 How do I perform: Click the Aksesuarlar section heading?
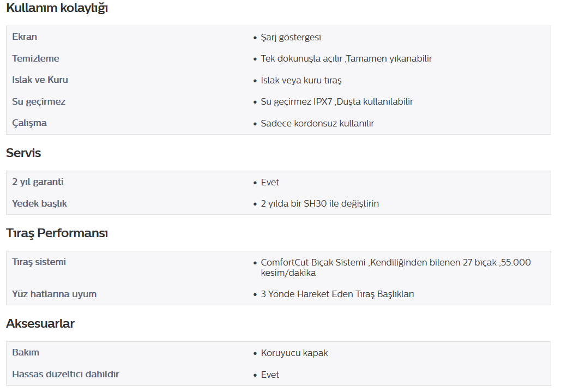[40, 323]
